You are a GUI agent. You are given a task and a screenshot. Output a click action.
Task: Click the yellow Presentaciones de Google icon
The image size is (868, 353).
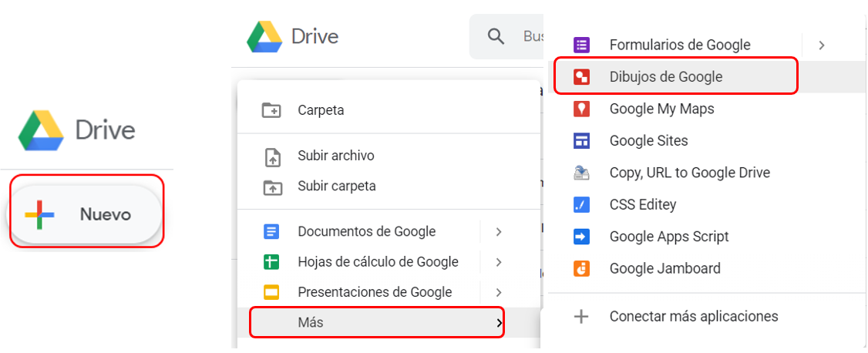(x=271, y=292)
